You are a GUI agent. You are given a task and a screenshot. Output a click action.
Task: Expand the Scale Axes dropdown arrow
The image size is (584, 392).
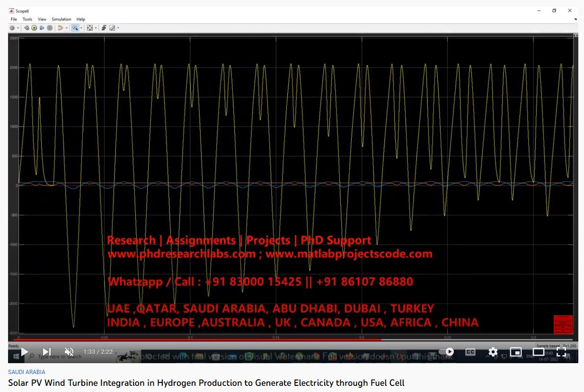[96, 28]
